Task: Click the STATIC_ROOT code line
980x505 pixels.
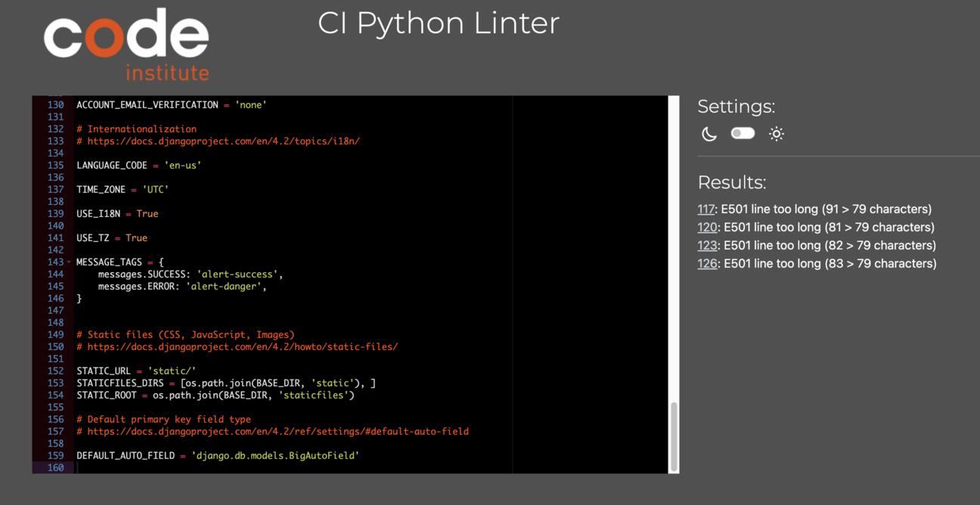Action: tap(216, 395)
